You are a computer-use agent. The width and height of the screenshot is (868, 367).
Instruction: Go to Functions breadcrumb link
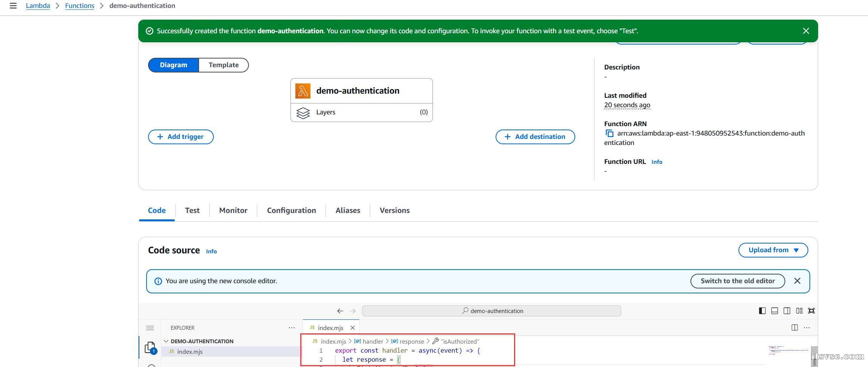(80, 6)
